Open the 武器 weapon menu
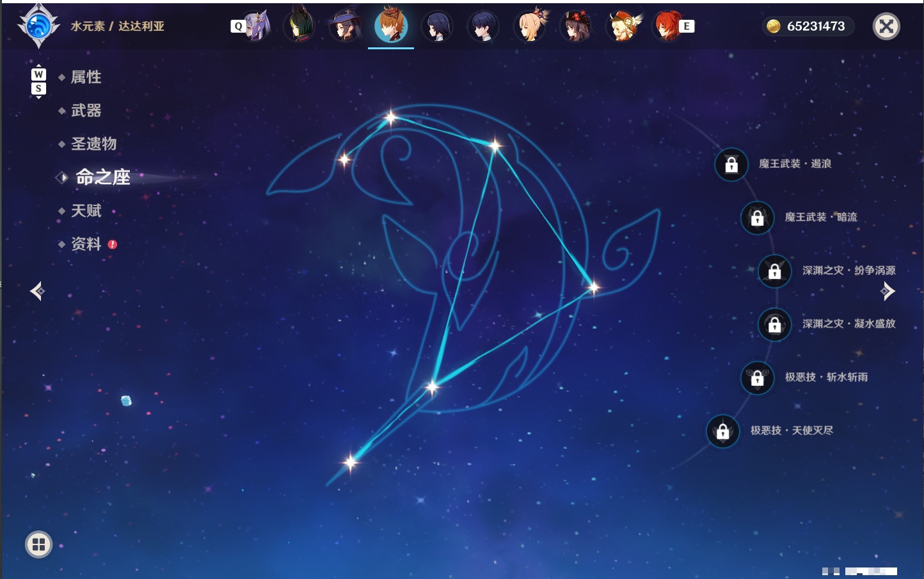Image resolution: width=924 pixels, height=579 pixels. [86, 111]
